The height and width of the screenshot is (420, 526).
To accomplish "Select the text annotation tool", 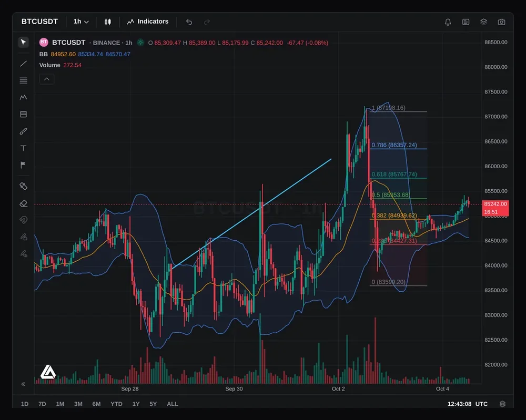I will [23, 148].
